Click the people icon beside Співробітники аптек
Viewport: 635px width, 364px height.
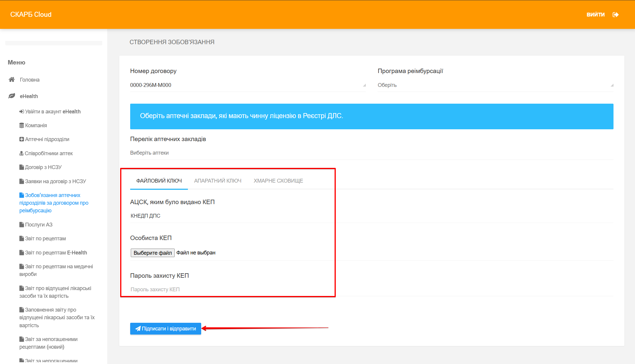pos(22,153)
